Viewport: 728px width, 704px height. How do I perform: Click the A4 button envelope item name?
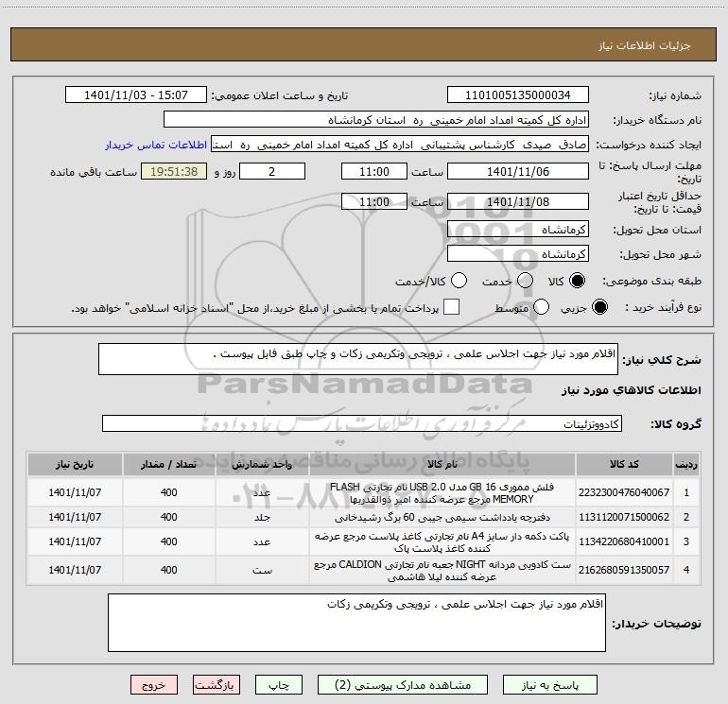[442, 542]
